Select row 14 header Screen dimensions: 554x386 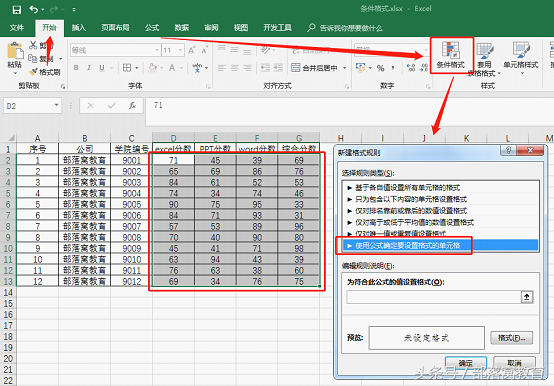8,293
